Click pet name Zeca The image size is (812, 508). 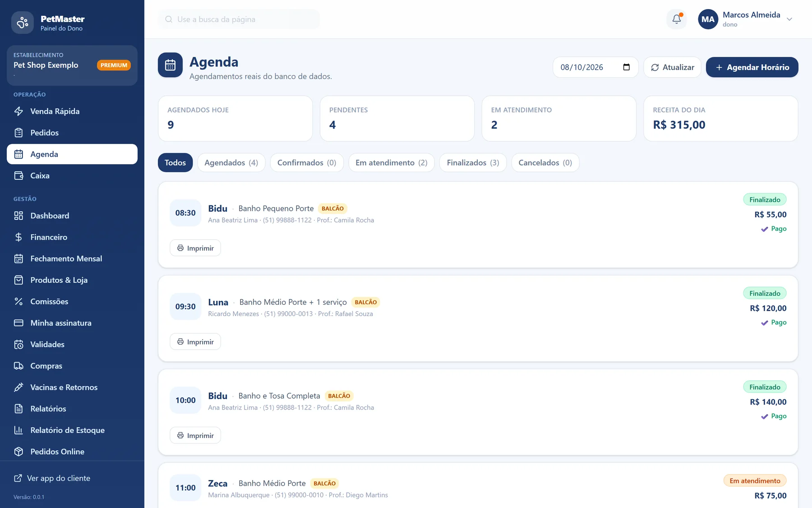pyautogui.click(x=217, y=483)
